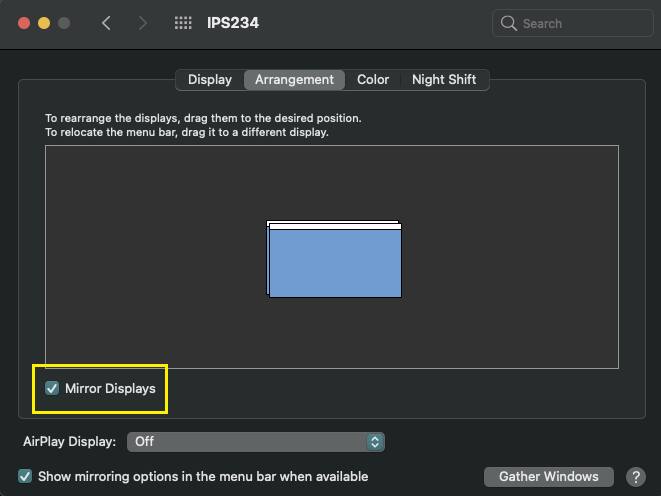Click the rearrange displays instruction text
This screenshot has width=661, height=496.
203,118
